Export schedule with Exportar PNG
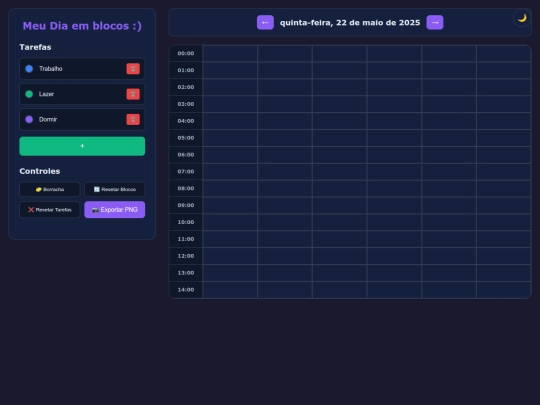The width and height of the screenshot is (540, 405). coord(115,210)
